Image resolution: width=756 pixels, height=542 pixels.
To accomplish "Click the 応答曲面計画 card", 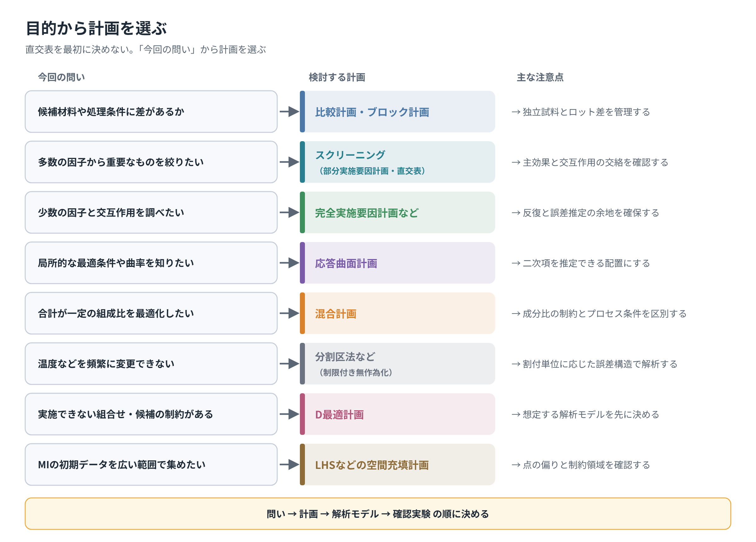I will [x=397, y=263].
